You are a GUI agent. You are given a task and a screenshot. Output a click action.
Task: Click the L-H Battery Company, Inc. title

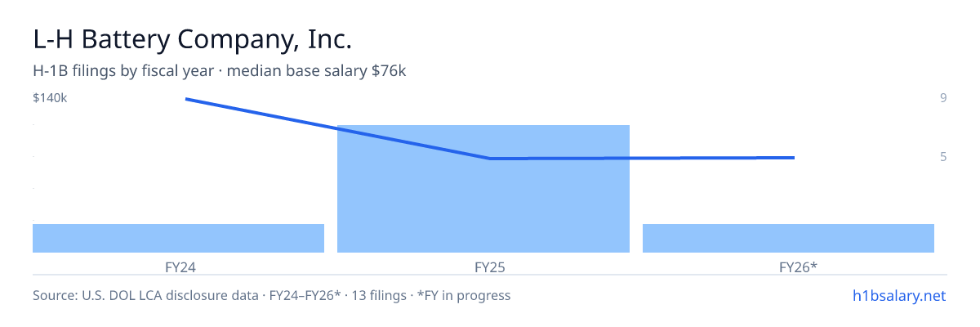coord(192,38)
